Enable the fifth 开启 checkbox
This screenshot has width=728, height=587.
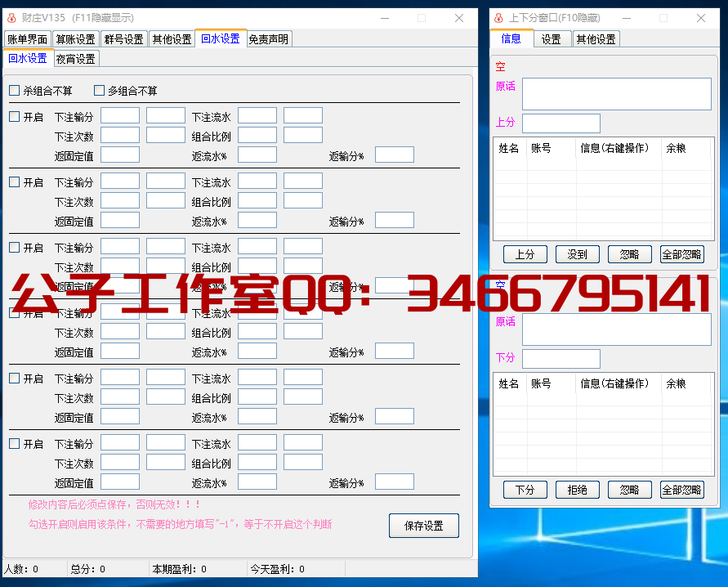click(x=15, y=379)
